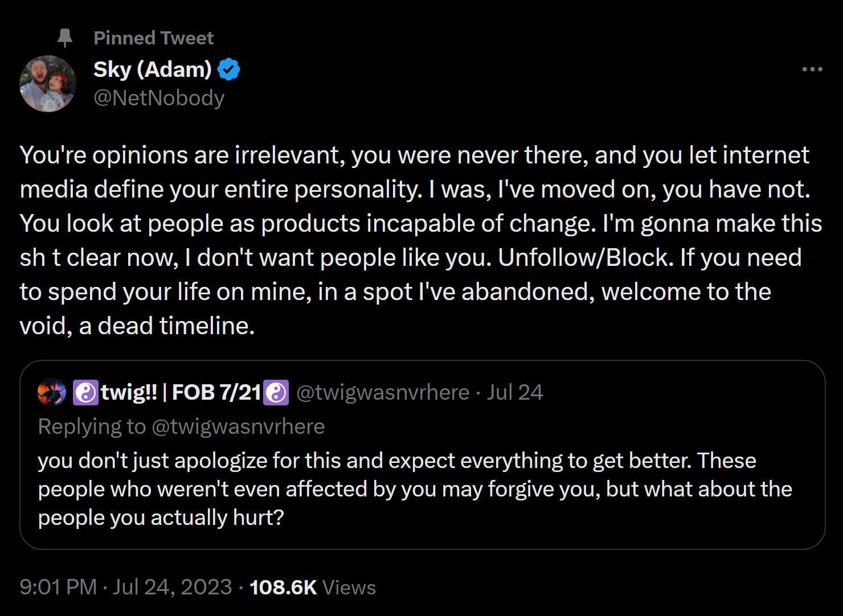843x616 pixels.
Task: Expand the quoted tweet from twig
Action: coord(421,455)
